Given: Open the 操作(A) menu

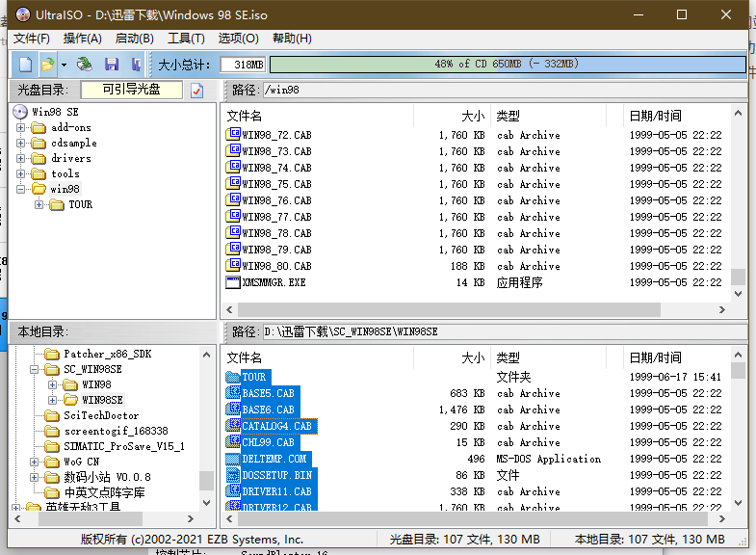Looking at the screenshot, I should [83, 39].
